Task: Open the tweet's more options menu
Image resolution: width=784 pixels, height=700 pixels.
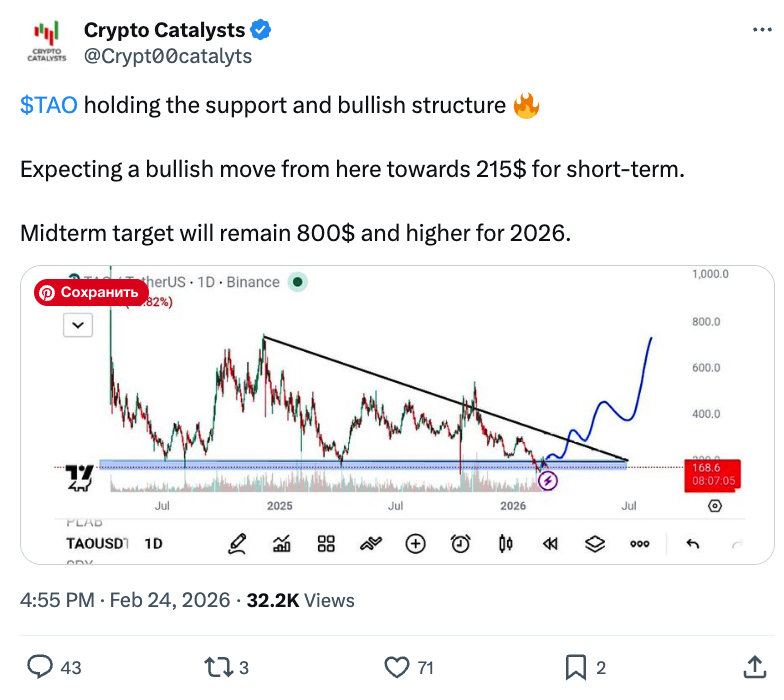Action: coord(761,31)
